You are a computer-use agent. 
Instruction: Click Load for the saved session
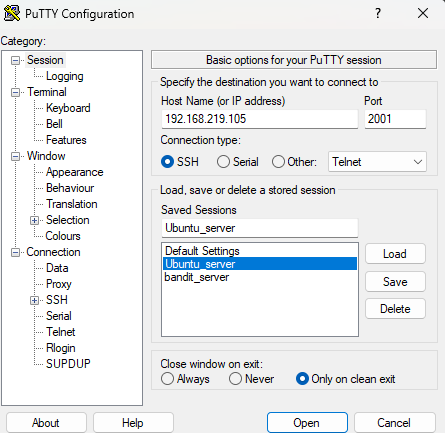pyautogui.click(x=395, y=254)
